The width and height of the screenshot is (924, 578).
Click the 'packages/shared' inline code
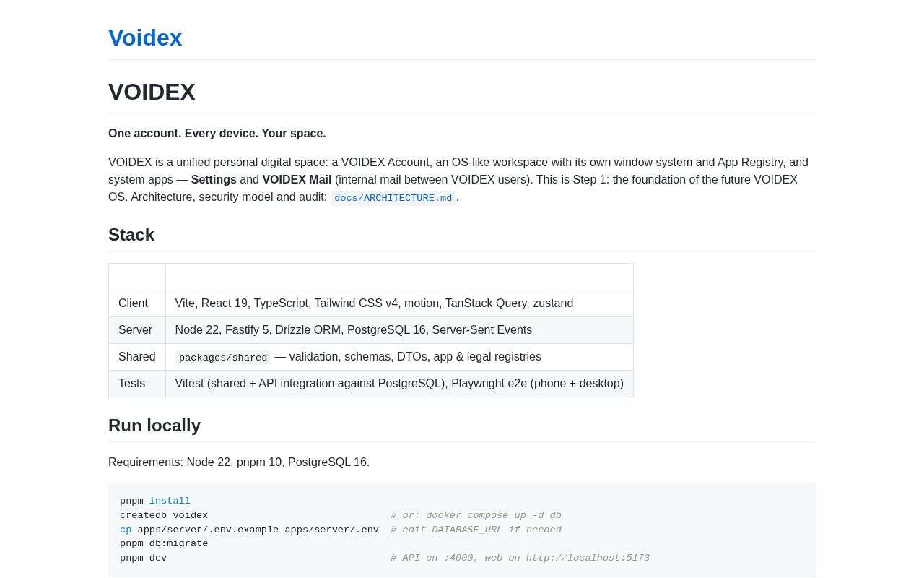pos(223,358)
